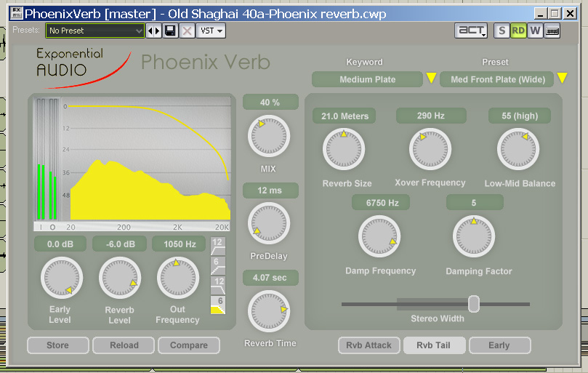Toggle the S (solo) button in toolbar

pyautogui.click(x=502, y=31)
